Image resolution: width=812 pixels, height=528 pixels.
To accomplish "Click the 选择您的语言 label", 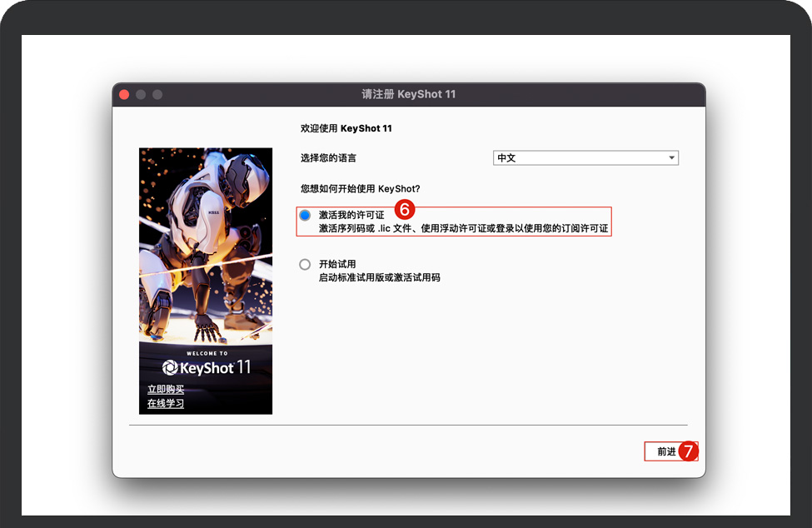I will 328,158.
